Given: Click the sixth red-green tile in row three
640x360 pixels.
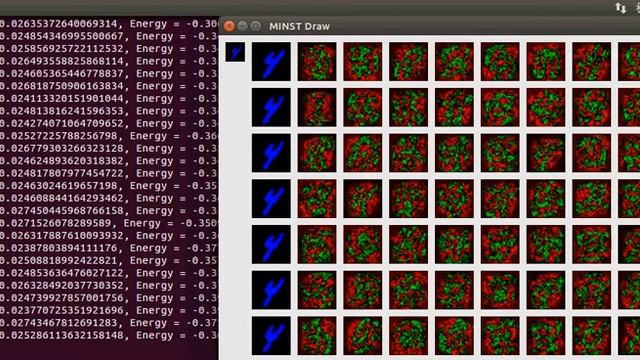Looking at the screenshot, I should point(546,153).
